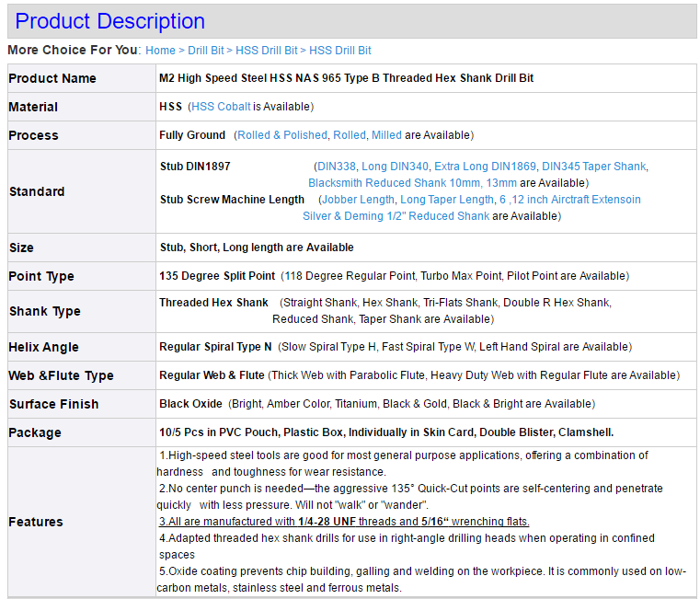Open the Home breadcrumb link
The height and width of the screenshot is (599, 700).
pyautogui.click(x=160, y=51)
